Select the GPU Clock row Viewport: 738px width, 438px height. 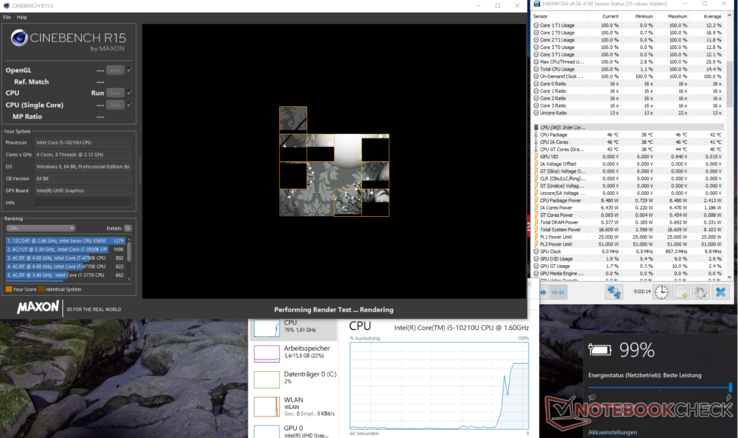click(628, 251)
